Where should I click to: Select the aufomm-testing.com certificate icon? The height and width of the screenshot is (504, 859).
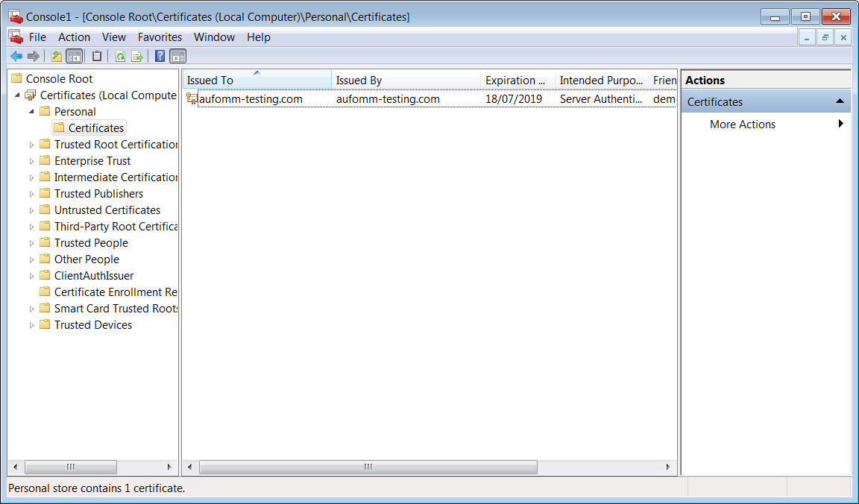click(192, 98)
